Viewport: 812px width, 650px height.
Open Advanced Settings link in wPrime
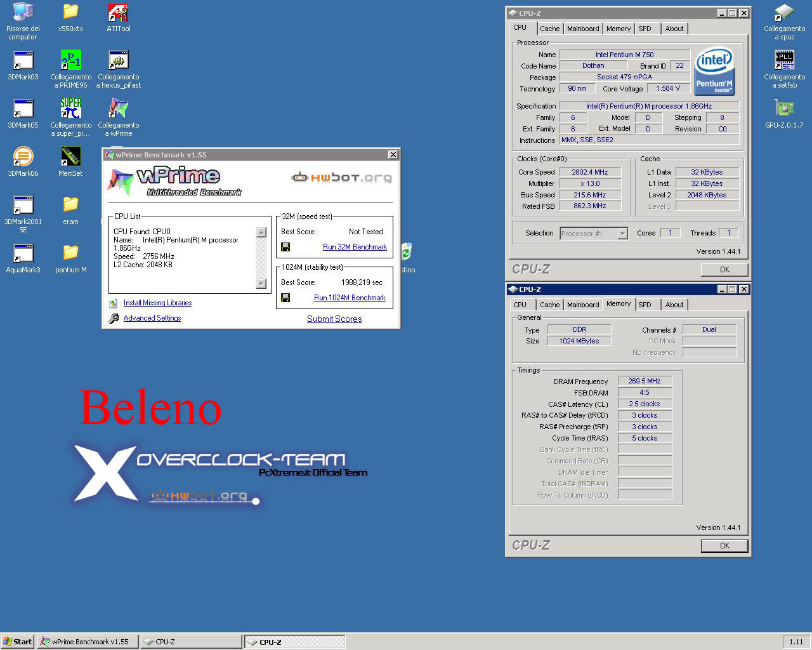tap(152, 318)
